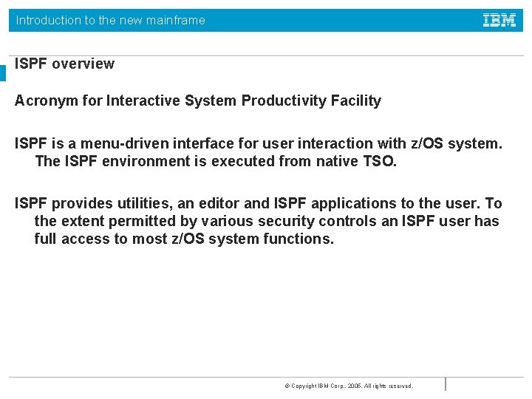Click the line 'Acronym for Interactive System Productivity Facility'
532x399 pixels.
coord(198,100)
